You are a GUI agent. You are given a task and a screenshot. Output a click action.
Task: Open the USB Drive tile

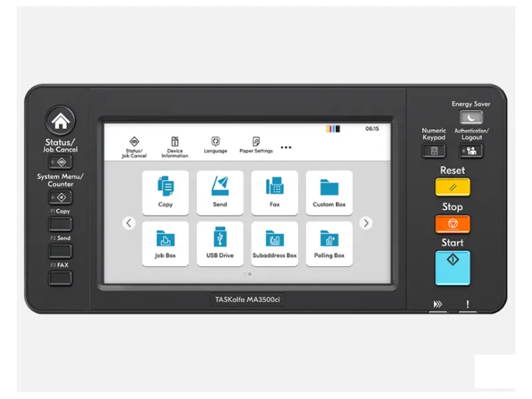pyautogui.click(x=220, y=243)
